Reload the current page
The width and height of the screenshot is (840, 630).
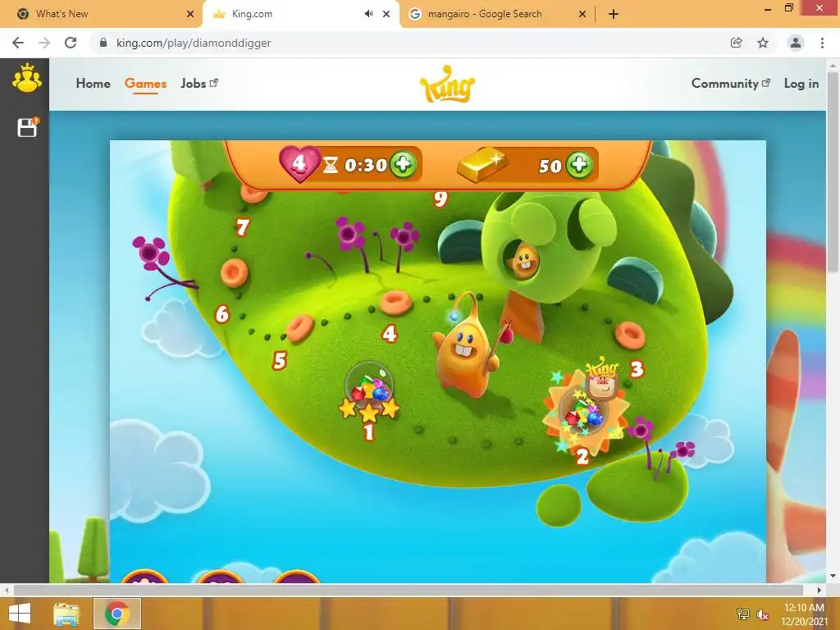click(71, 43)
